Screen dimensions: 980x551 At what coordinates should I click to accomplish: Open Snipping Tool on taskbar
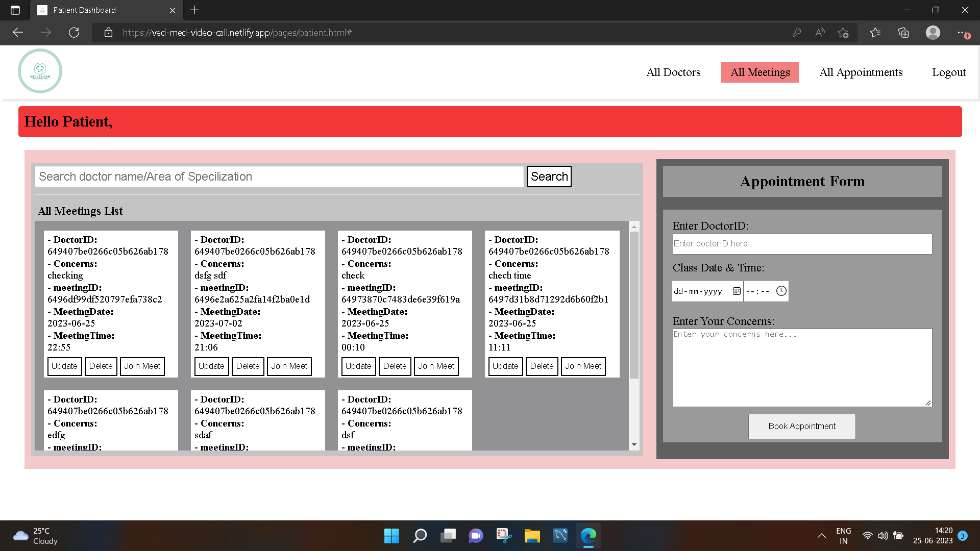[504, 536]
